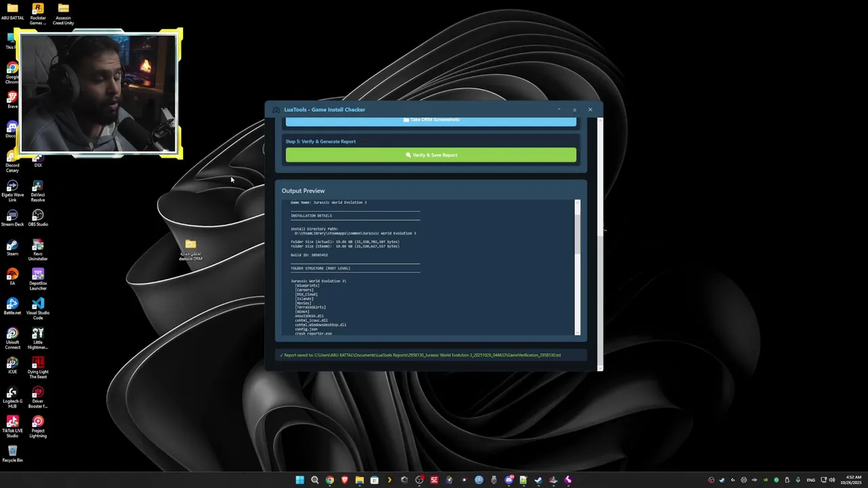Click the 'Folder Size (Actual)' line
This screenshot has height=488, width=868.
pyautogui.click(x=345, y=242)
